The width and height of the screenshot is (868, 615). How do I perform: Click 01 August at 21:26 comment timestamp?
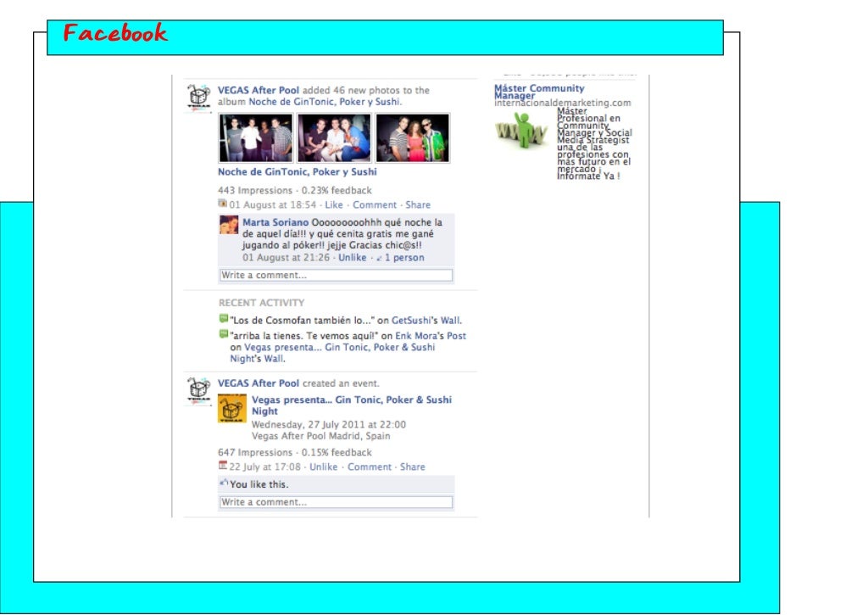[x=286, y=258]
